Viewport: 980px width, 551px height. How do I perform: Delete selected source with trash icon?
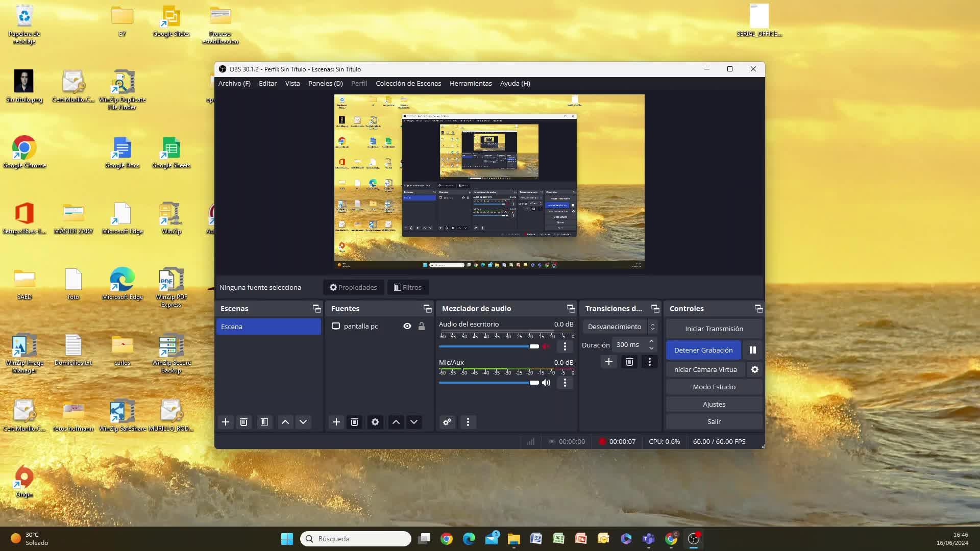click(354, 422)
